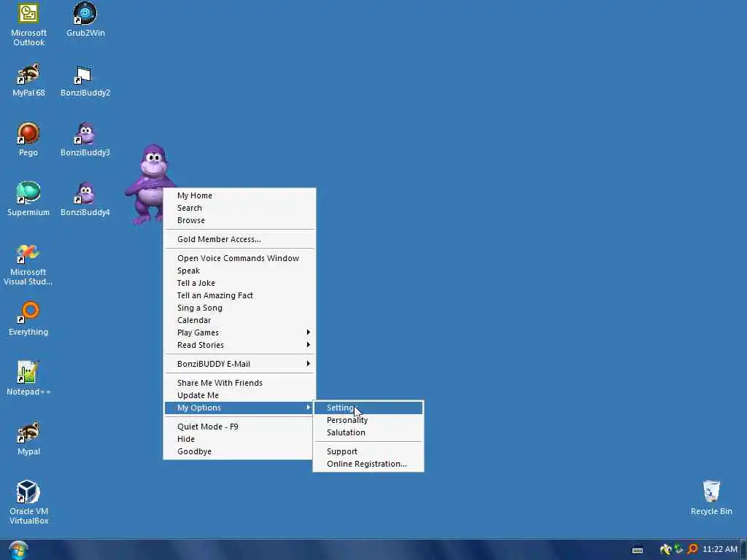The height and width of the screenshot is (560, 747).
Task: Open the Windows Start orb
Action: point(18,550)
